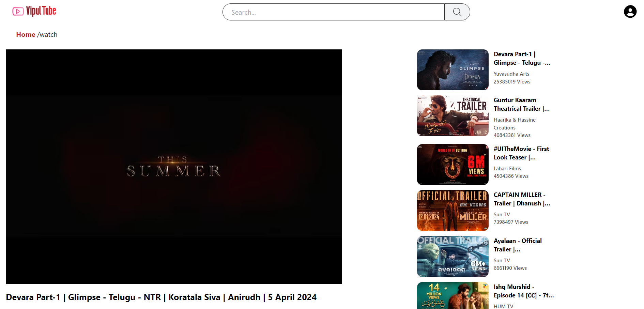Click the sidebar title Devara Part-1 Glimpse
The image size is (644, 309).
522,58
